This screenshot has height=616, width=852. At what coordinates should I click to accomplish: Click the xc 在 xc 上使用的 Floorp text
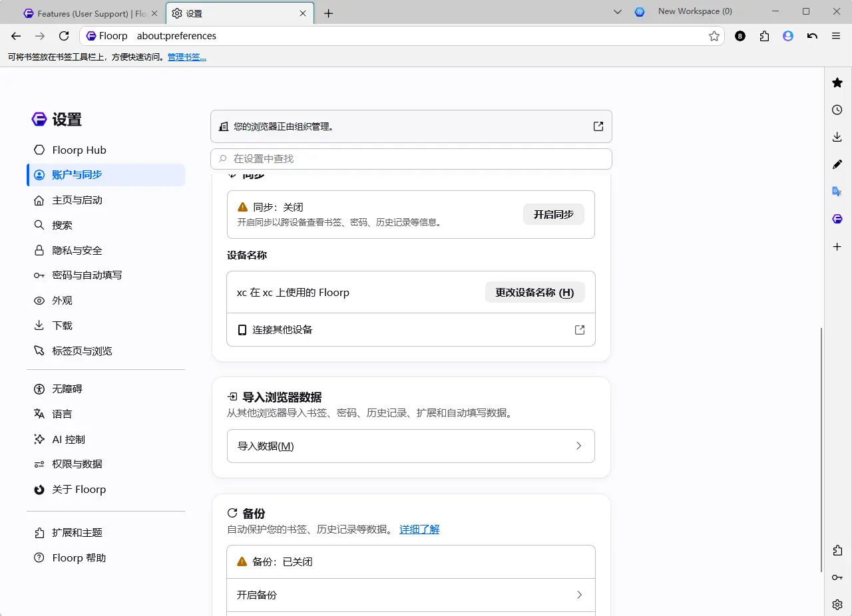[x=293, y=293]
